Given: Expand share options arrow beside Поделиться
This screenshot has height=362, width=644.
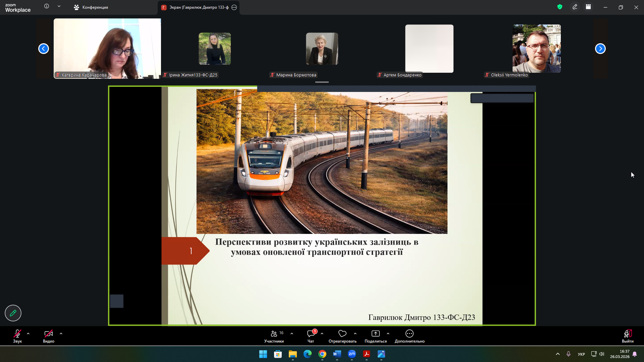Looking at the screenshot, I should 388,334.
